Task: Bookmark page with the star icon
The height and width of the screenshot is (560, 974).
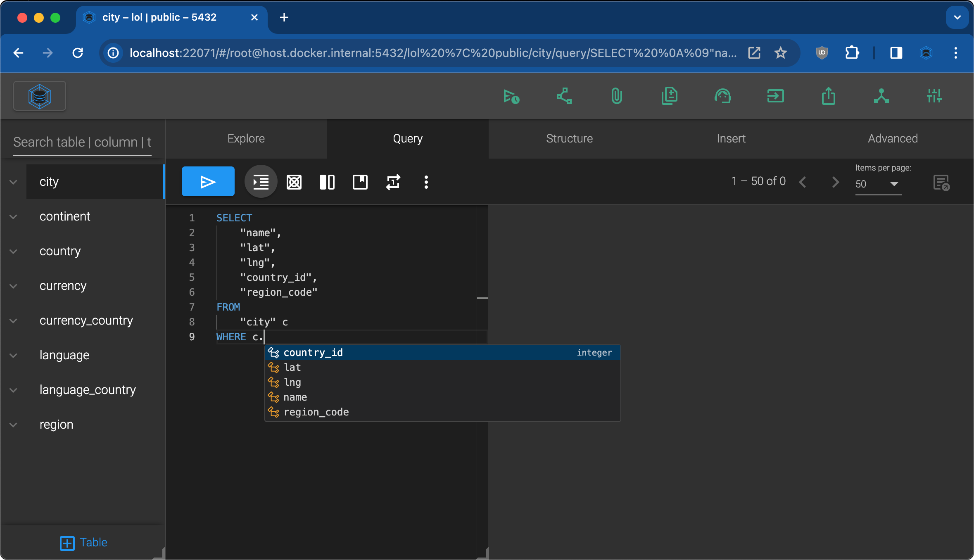Action: click(x=780, y=53)
